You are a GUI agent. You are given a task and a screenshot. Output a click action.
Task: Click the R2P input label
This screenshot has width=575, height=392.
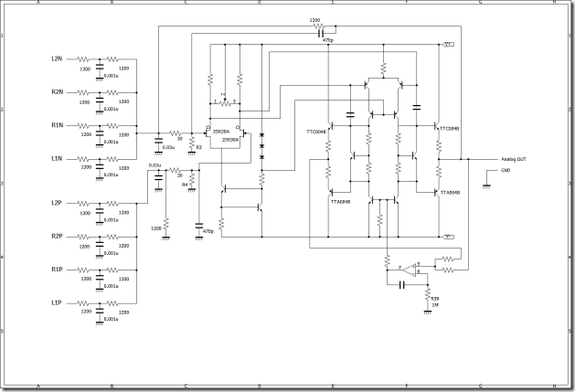click(x=57, y=236)
